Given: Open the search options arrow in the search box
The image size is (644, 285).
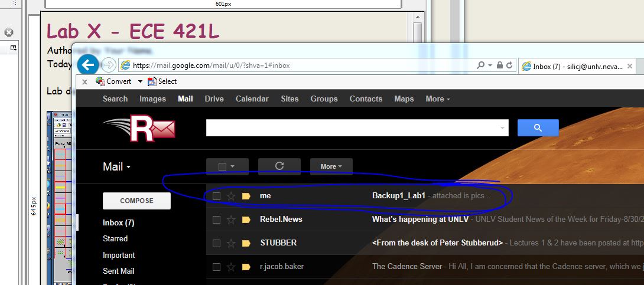Looking at the screenshot, I should pyautogui.click(x=502, y=129).
